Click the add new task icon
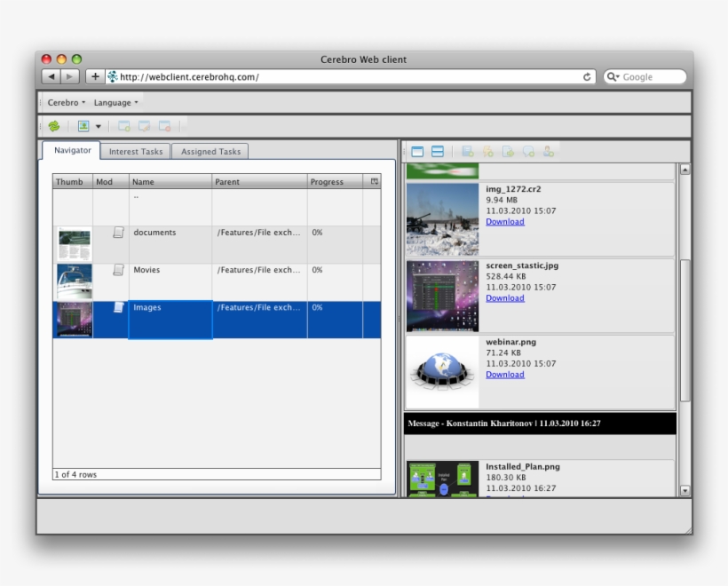 point(124,126)
